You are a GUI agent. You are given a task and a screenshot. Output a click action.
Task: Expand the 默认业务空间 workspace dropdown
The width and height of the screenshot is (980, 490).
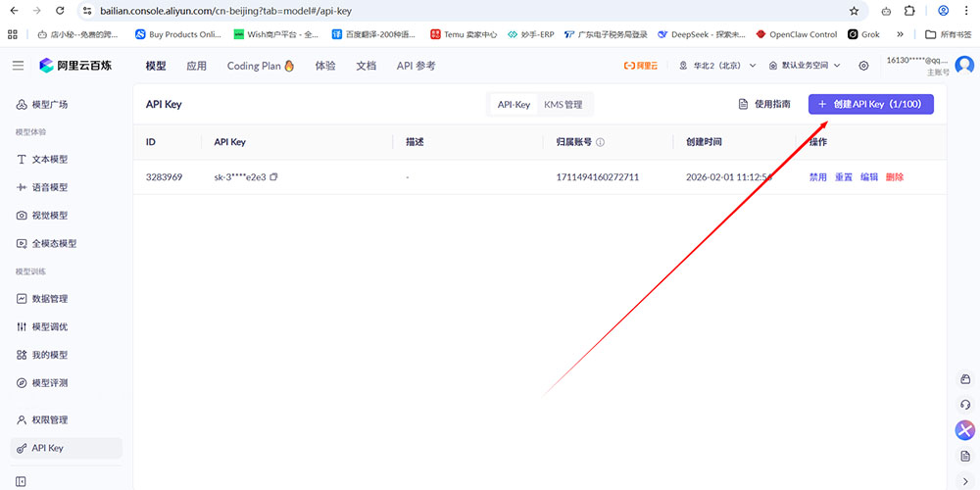click(x=805, y=66)
